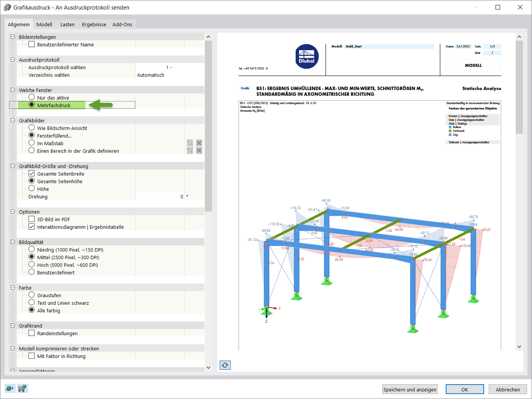Viewport: 532px width, 399px height.
Task: Select Graustufen color option
Action: tap(32, 295)
